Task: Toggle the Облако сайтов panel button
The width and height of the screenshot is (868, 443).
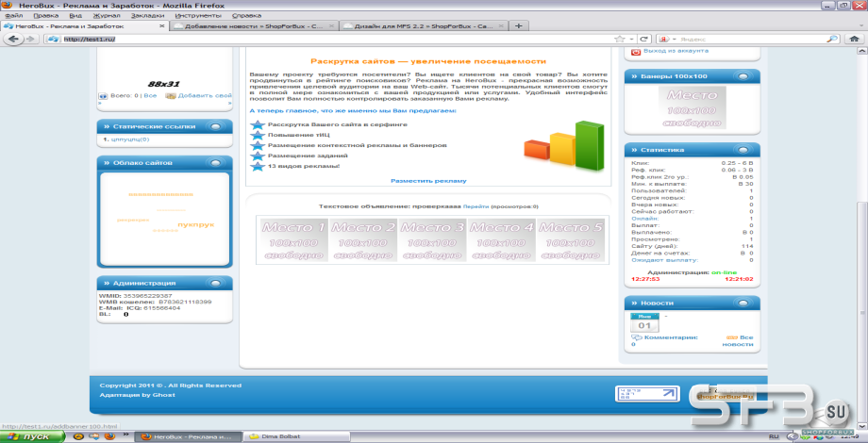Action: point(215,163)
